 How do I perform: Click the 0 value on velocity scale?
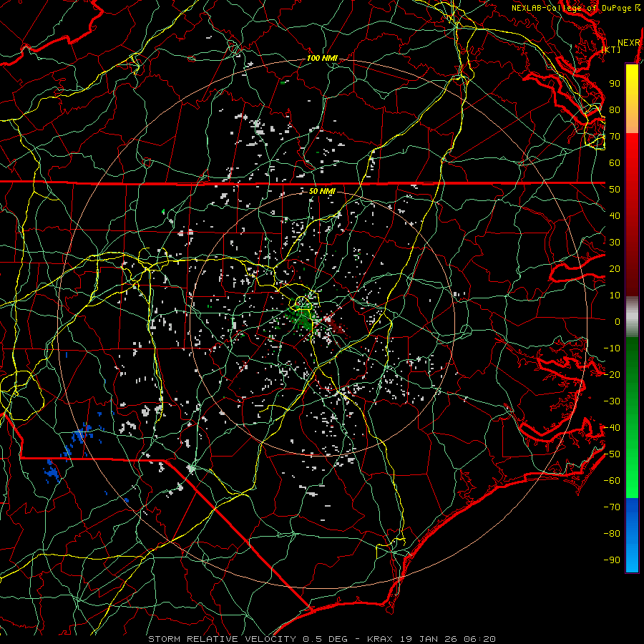click(618, 322)
